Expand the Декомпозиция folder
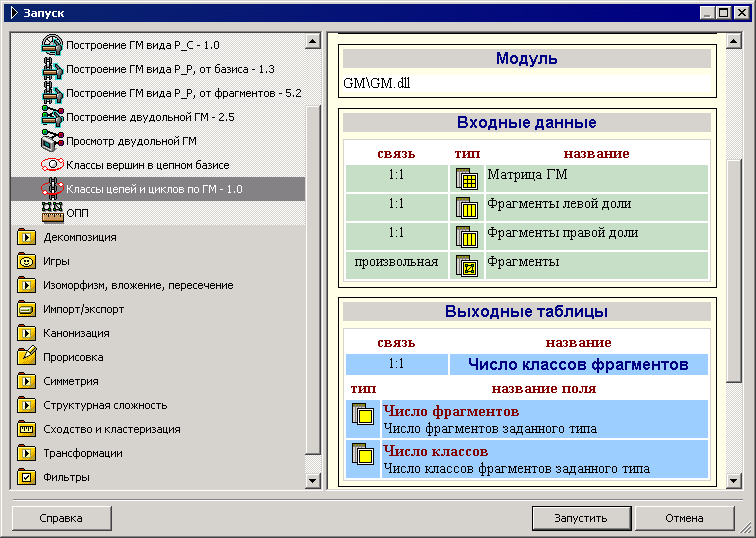 click(27, 237)
